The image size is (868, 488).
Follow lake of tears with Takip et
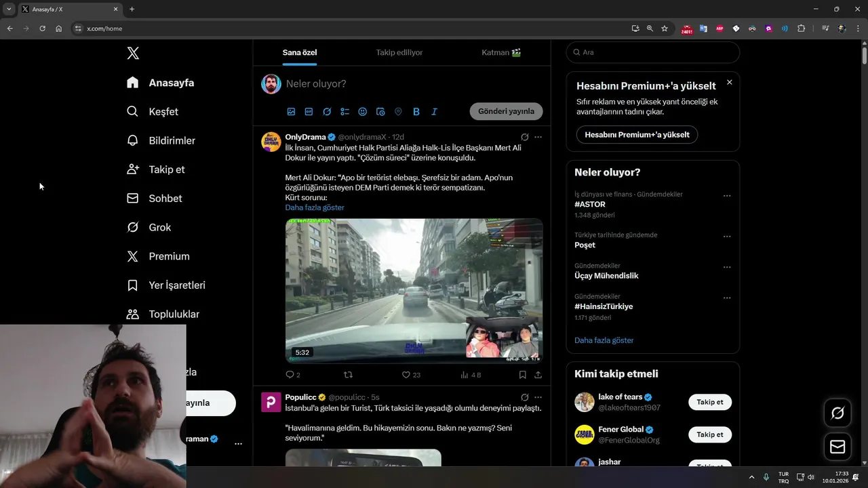pyautogui.click(x=710, y=402)
